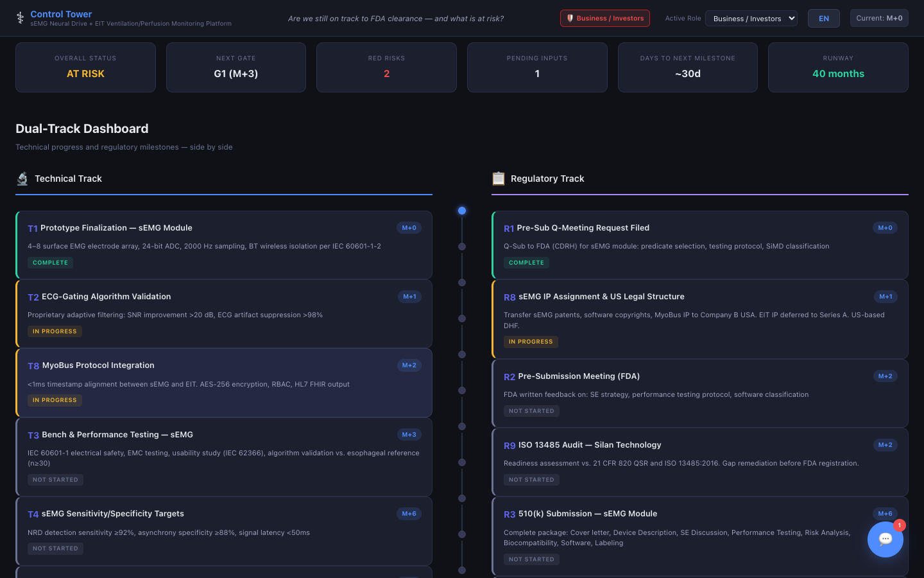Click the Red Risks summary tile

386,67
